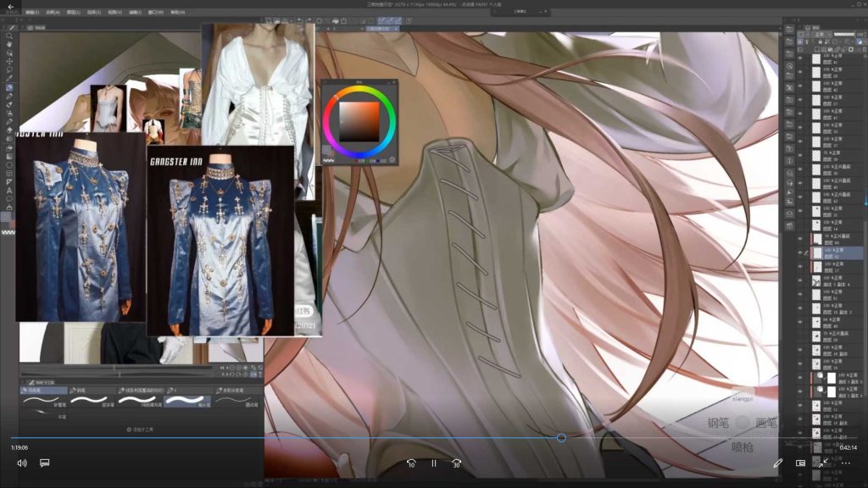Open the 图层(L) layer menu
Image resolution: width=868 pixels, height=488 pixels.
pos(74,13)
